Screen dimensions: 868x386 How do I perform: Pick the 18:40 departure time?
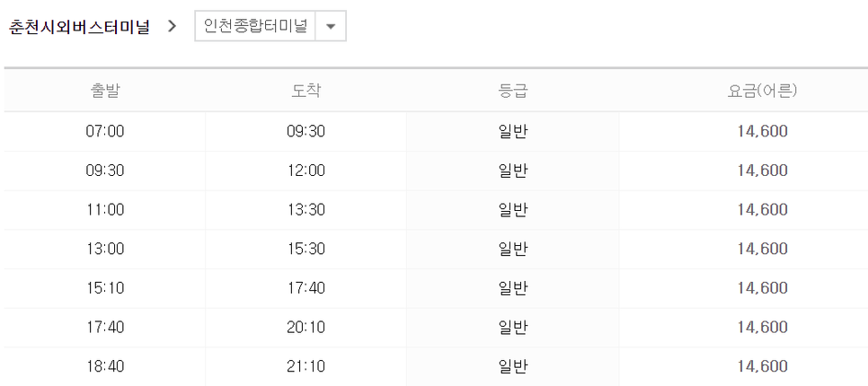pos(104,366)
